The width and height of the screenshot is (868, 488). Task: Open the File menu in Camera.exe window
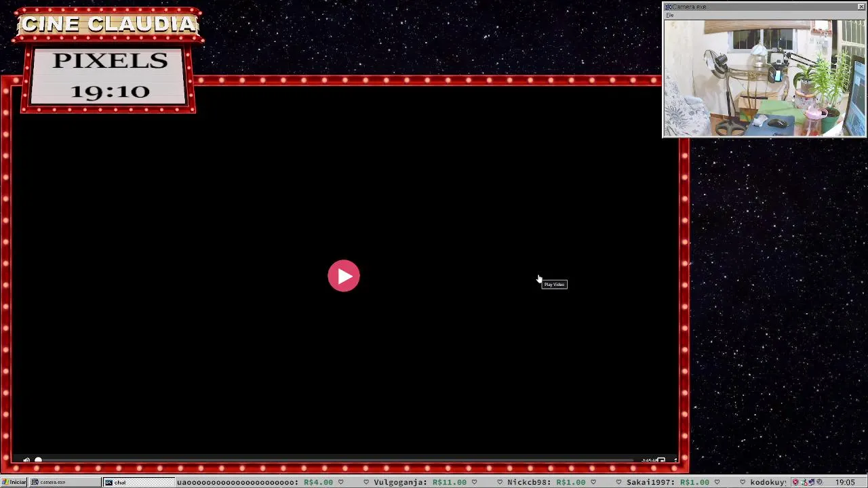coord(670,15)
